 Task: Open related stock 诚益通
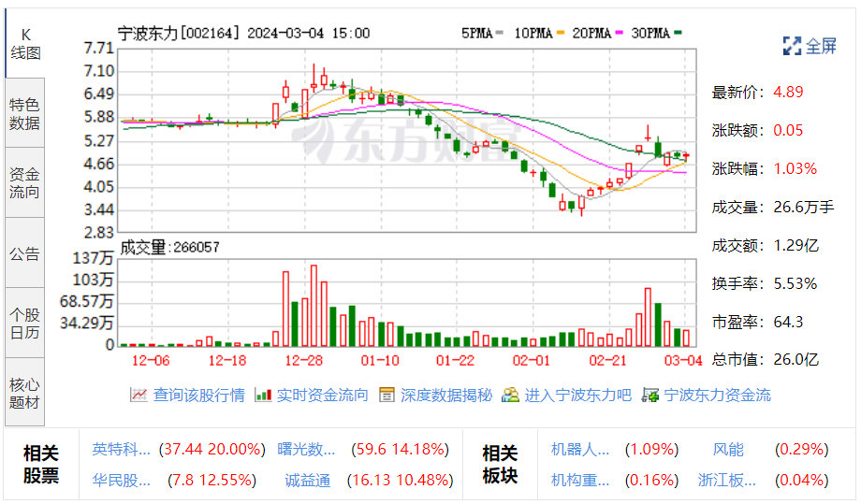(x=308, y=481)
